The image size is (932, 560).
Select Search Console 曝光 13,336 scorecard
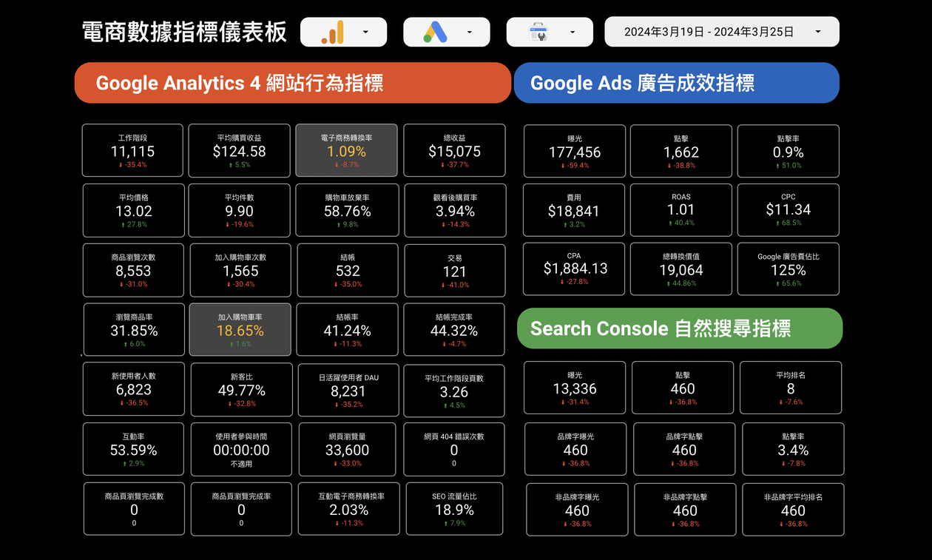(x=575, y=388)
